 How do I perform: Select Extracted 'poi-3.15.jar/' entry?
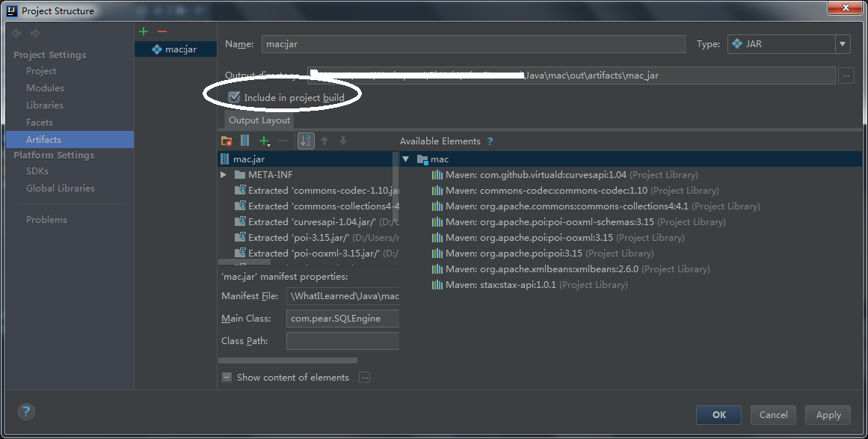coord(316,238)
